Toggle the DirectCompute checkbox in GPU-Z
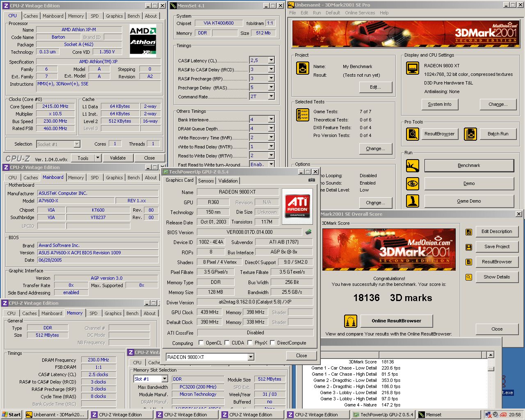 [x=272, y=343]
